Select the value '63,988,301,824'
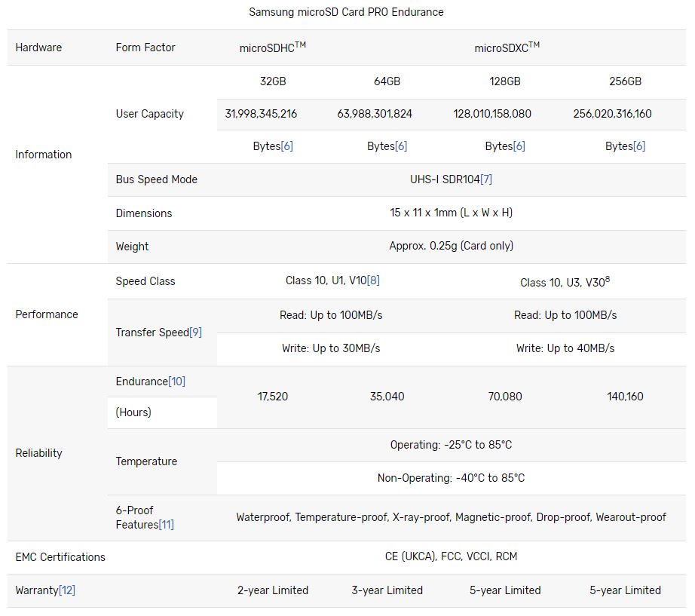 pyautogui.click(x=375, y=114)
